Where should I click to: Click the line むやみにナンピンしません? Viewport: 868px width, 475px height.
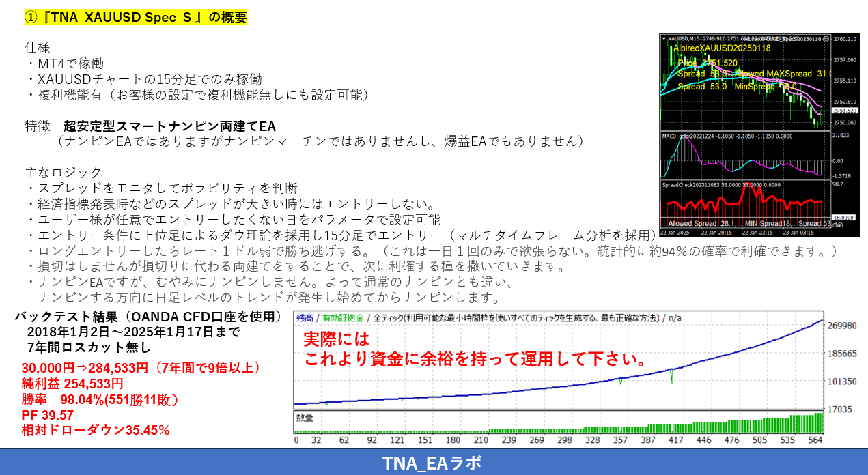point(270,281)
